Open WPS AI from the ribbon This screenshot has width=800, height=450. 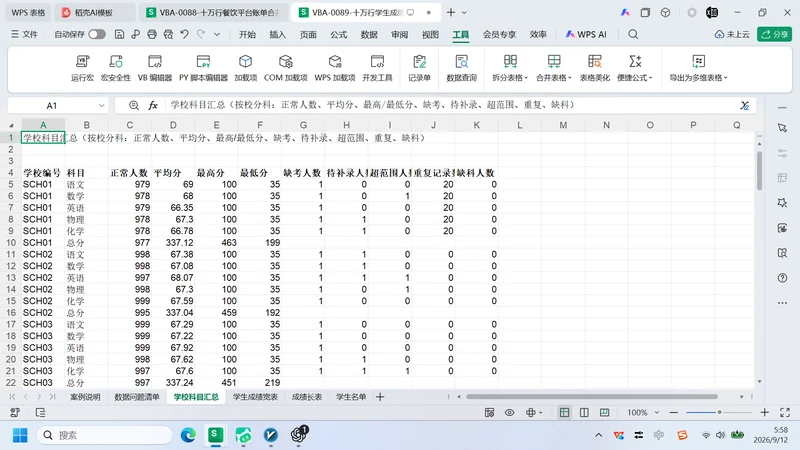[x=586, y=34]
